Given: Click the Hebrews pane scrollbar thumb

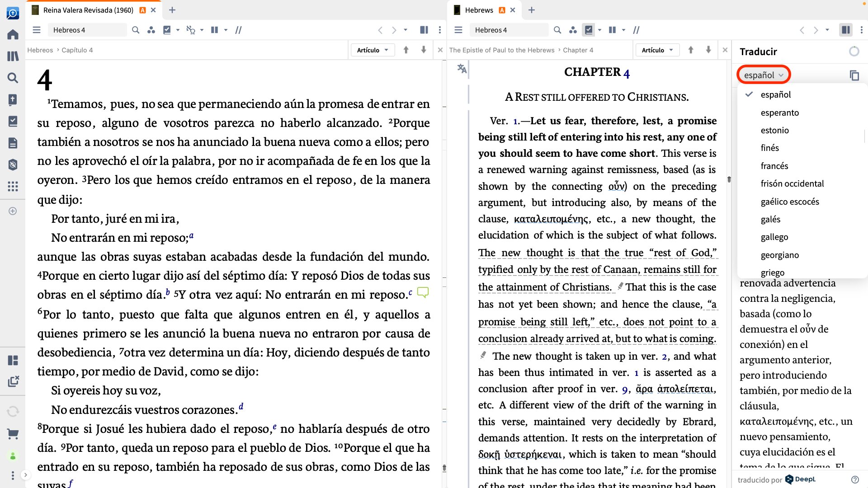Looking at the screenshot, I should point(729,179).
